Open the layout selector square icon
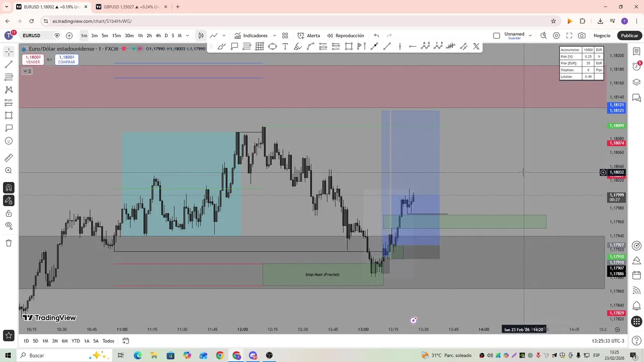The image size is (644, 362). [497, 36]
